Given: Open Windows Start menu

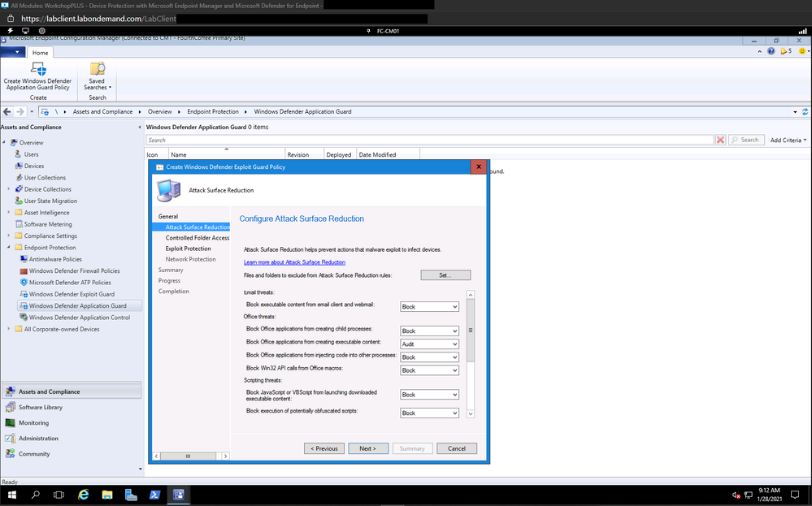Looking at the screenshot, I should tap(12, 495).
